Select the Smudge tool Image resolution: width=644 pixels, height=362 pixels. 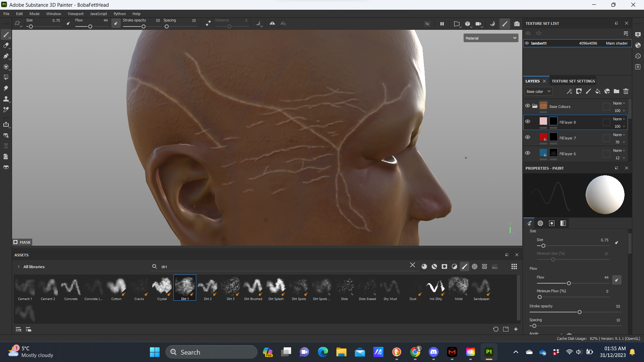(6, 88)
